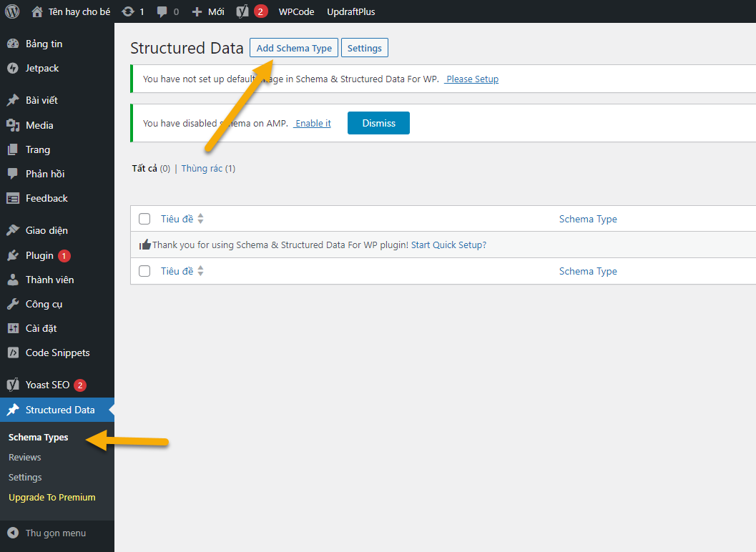Open Jetpack from the sidebar
756x552 pixels.
tap(42, 68)
